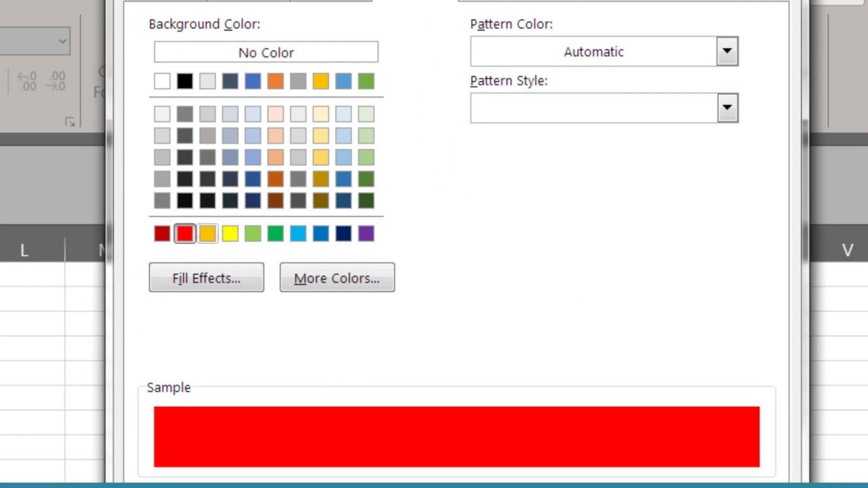
Task: Choose the dark red standard color swatch
Action: 162,233
